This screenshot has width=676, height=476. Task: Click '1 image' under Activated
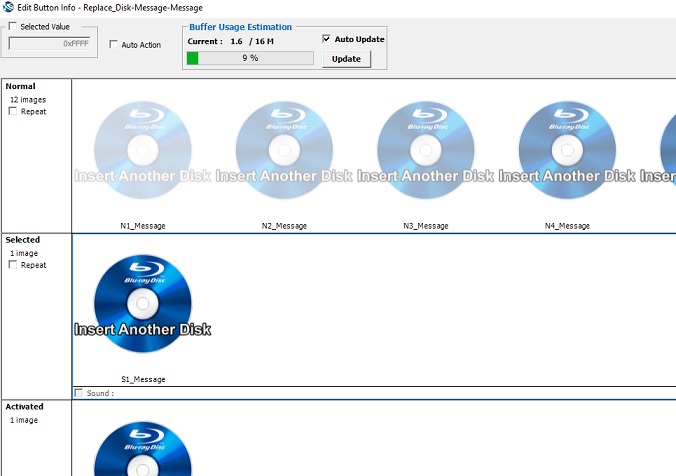24,420
